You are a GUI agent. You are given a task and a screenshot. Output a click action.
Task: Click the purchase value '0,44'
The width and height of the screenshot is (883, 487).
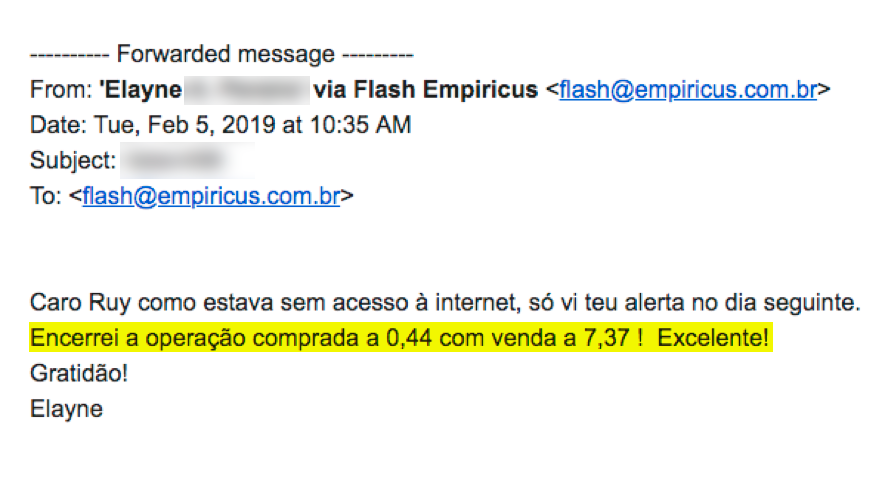pos(409,338)
